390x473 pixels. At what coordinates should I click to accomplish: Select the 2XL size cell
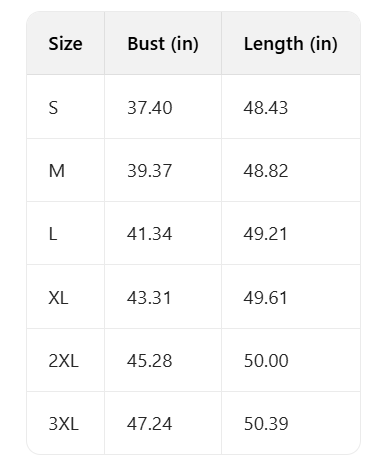(x=64, y=361)
